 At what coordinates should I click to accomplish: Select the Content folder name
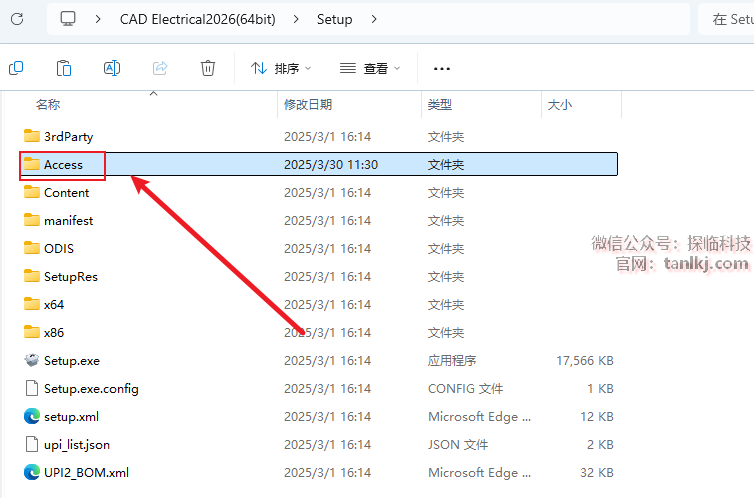pyautogui.click(x=66, y=192)
